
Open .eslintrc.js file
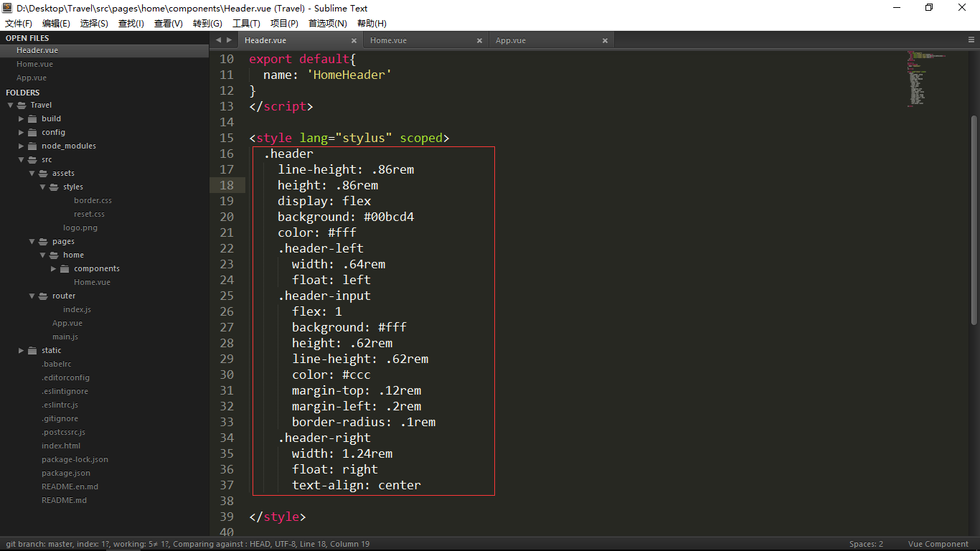tap(60, 405)
